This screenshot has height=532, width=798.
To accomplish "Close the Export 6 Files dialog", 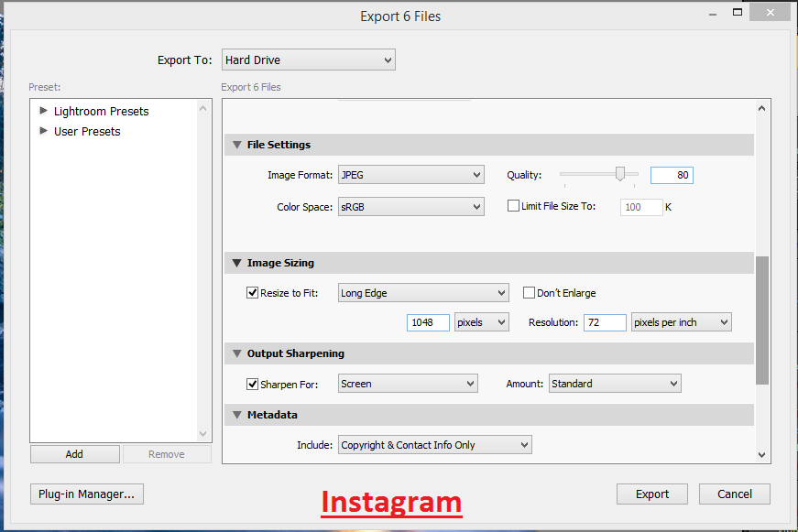I will click(x=771, y=13).
